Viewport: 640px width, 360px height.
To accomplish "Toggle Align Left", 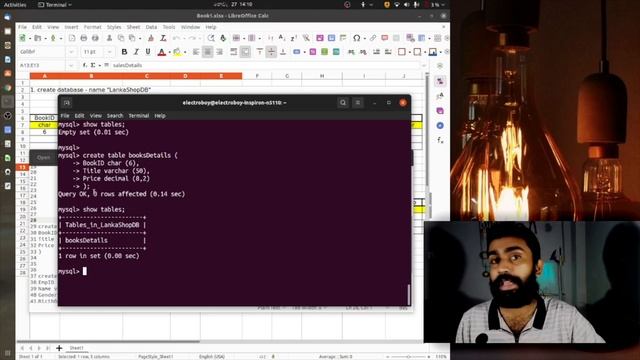I will (196, 52).
